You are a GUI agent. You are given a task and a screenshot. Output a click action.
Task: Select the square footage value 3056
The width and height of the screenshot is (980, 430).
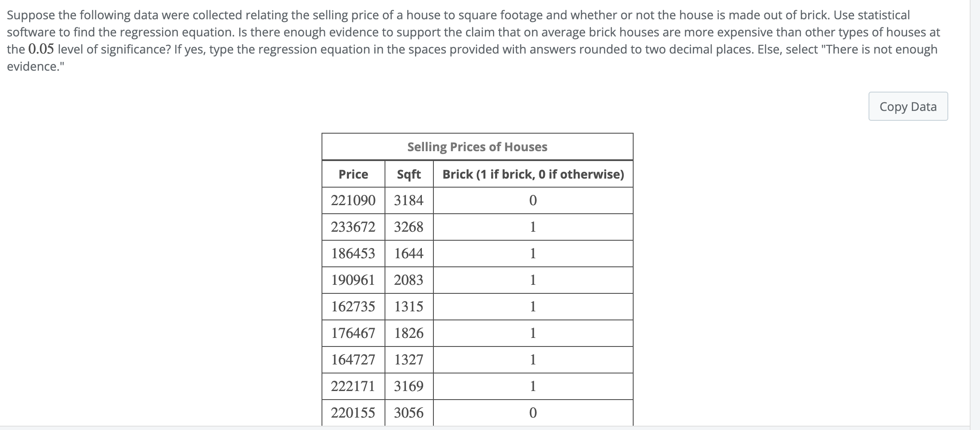(408, 412)
